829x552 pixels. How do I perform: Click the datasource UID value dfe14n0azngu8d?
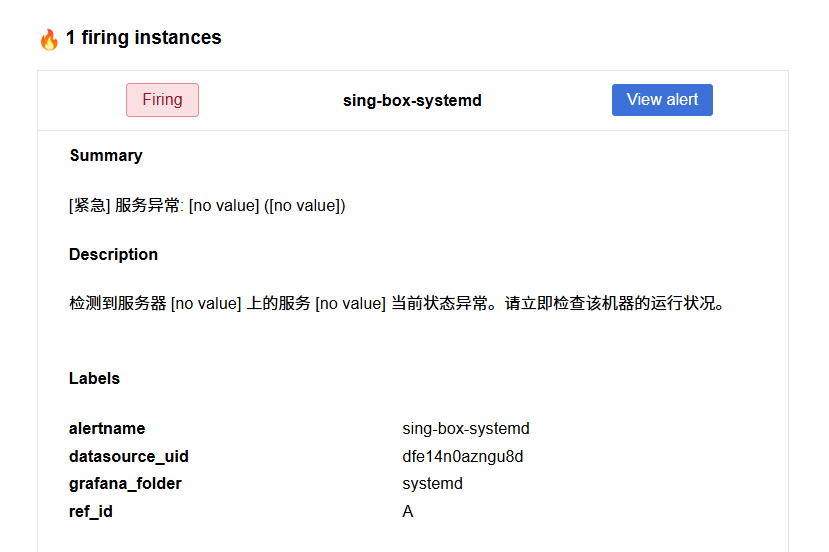[463, 457]
